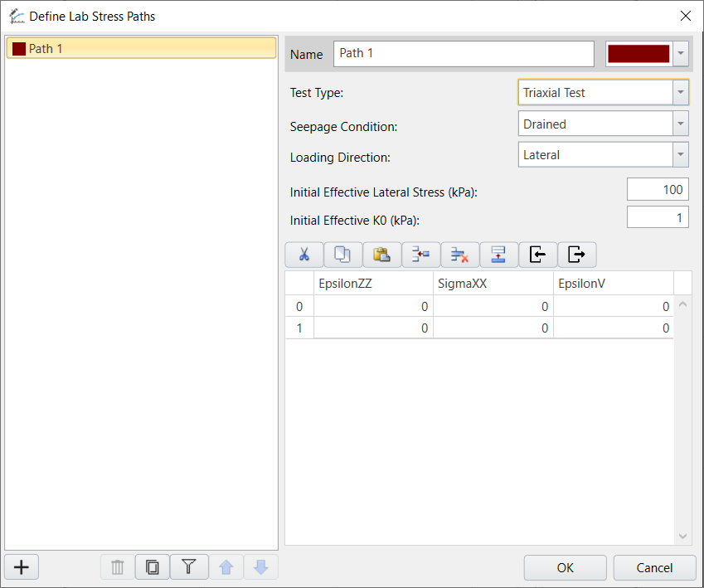Confirm changes with the OK button
The width and height of the screenshot is (704, 588).
click(565, 567)
